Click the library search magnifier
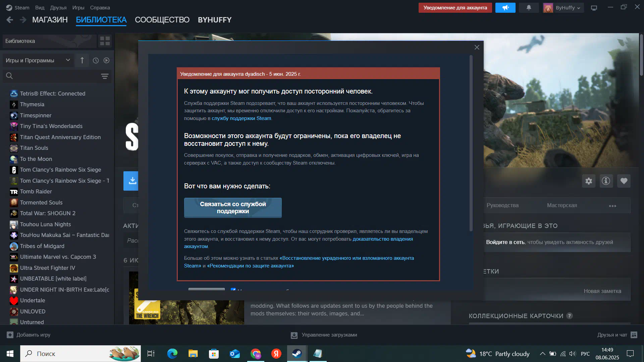 [x=9, y=76]
